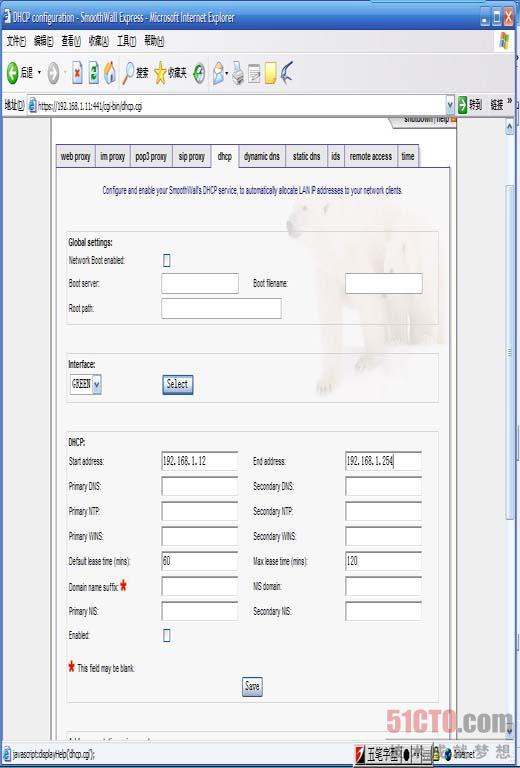The height and width of the screenshot is (768, 520).
Task: Click the Start address field
Action: tap(200, 461)
